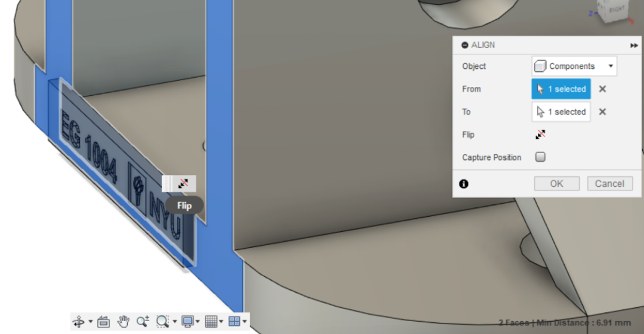Expand the Display Settings dropdown arrow
Image resolution: width=644 pixels, height=334 pixels.
coord(198,321)
